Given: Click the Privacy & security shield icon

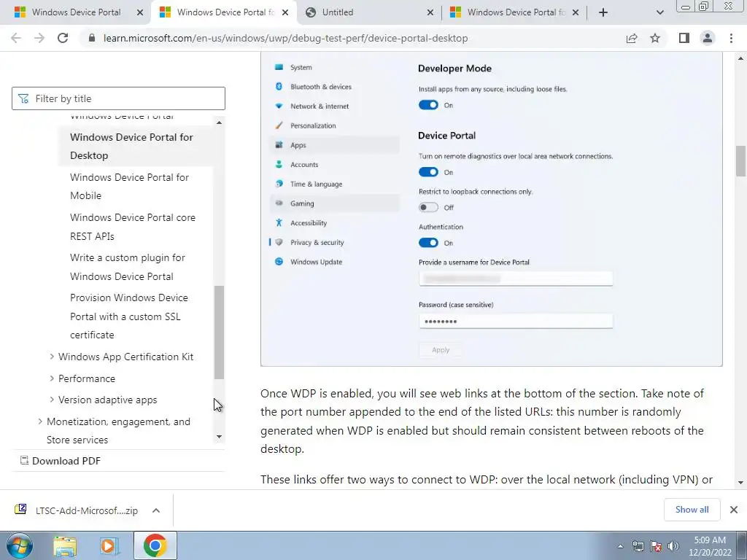Looking at the screenshot, I should coord(279,242).
